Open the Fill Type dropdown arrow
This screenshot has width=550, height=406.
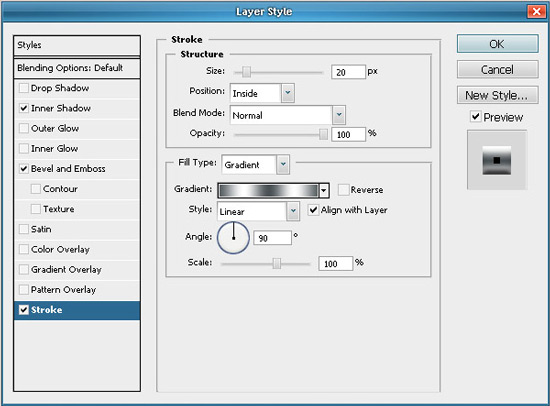pos(283,165)
